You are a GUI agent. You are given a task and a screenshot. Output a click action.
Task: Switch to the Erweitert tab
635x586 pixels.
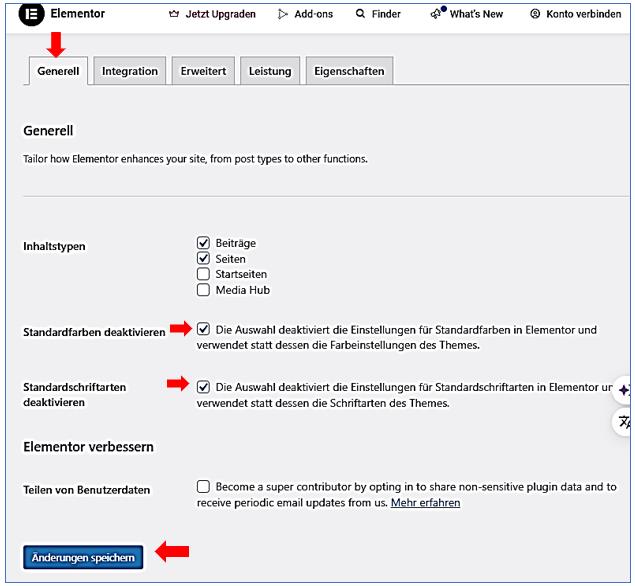(x=203, y=71)
